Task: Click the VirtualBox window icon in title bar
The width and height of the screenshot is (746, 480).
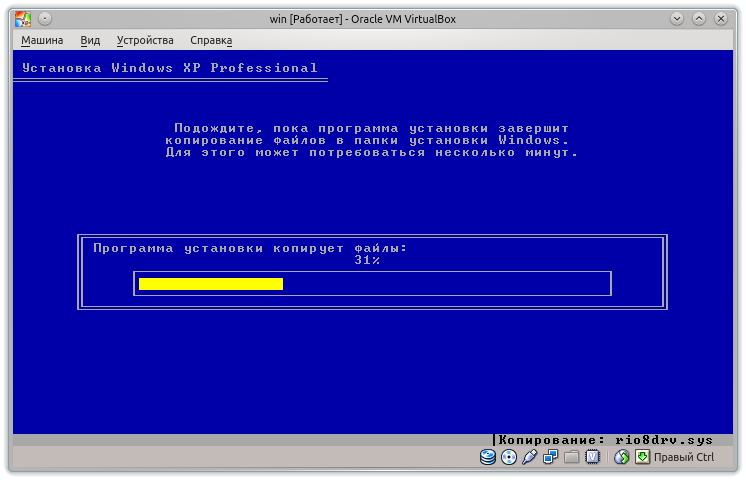Action: [x=22, y=19]
